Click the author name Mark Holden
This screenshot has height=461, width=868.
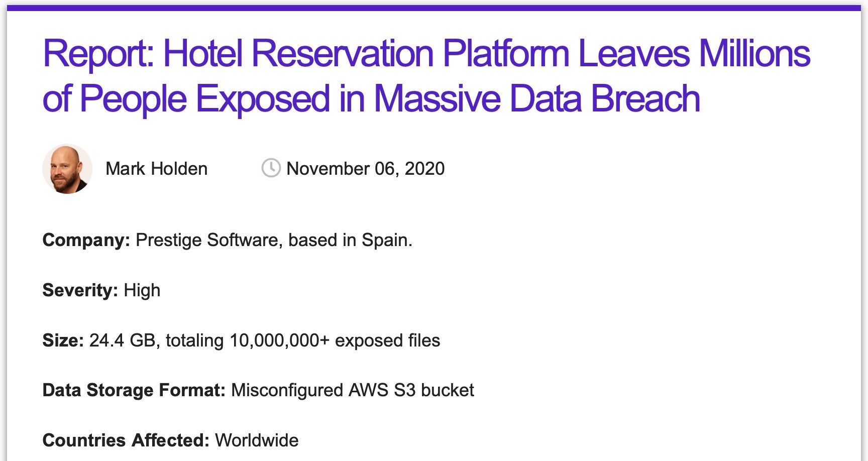click(156, 169)
